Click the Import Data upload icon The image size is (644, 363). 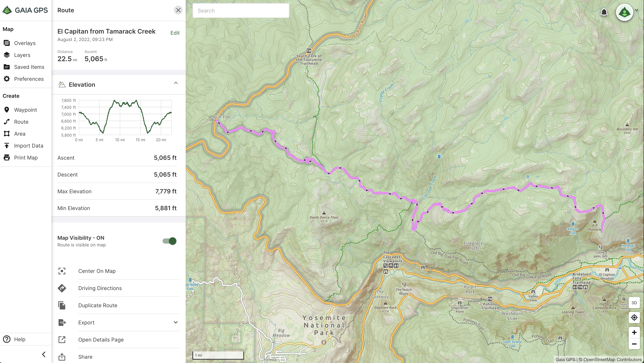(7, 146)
